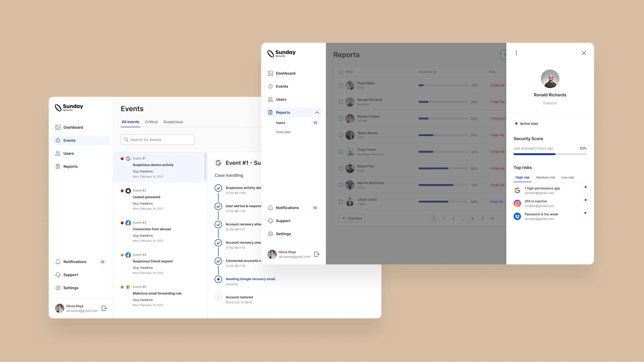Open Notifications bell in the Events window sidebar
The width and height of the screenshot is (644, 362).
pyautogui.click(x=58, y=262)
